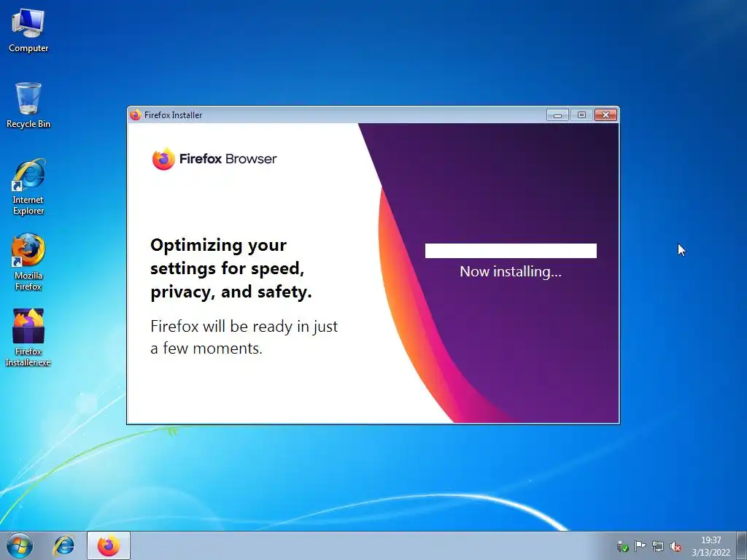Click the Firefox Installer taskbar button
Image resolution: width=747 pixels, height=560 pixels.
click(x=109, y=545)
